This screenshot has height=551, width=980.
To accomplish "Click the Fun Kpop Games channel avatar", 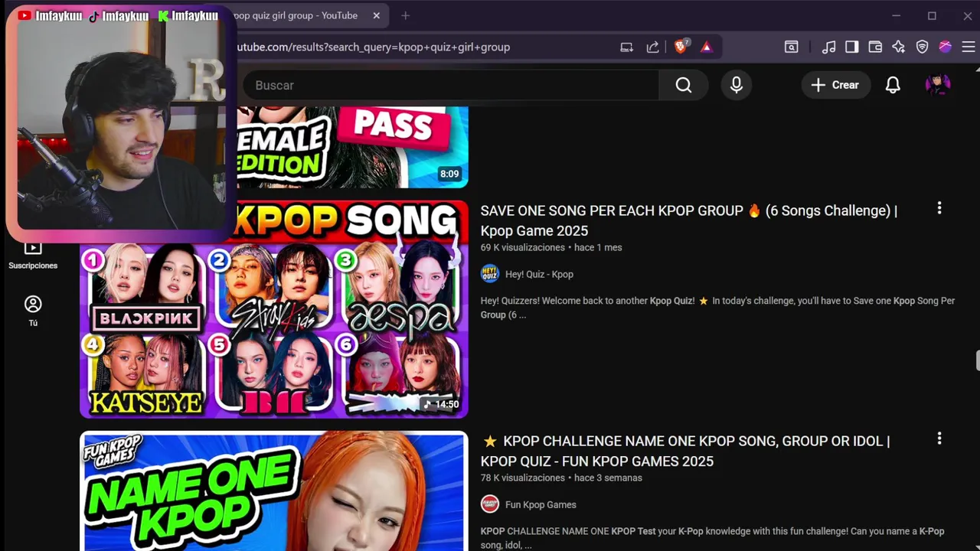I will pyautogui.click(x=489, y=504).
